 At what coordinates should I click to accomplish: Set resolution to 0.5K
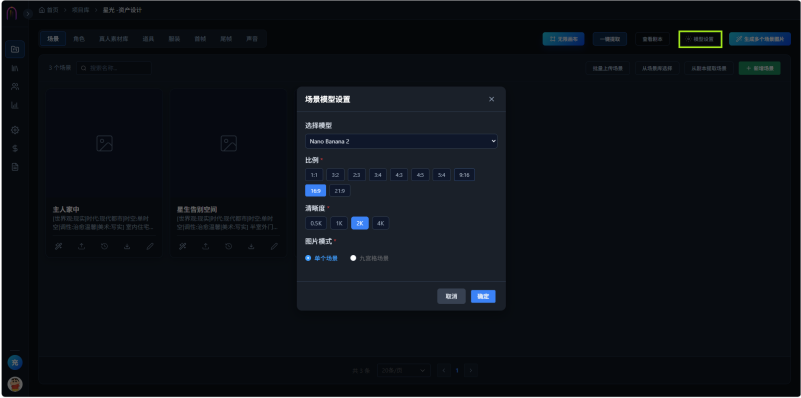pos(316,223)
